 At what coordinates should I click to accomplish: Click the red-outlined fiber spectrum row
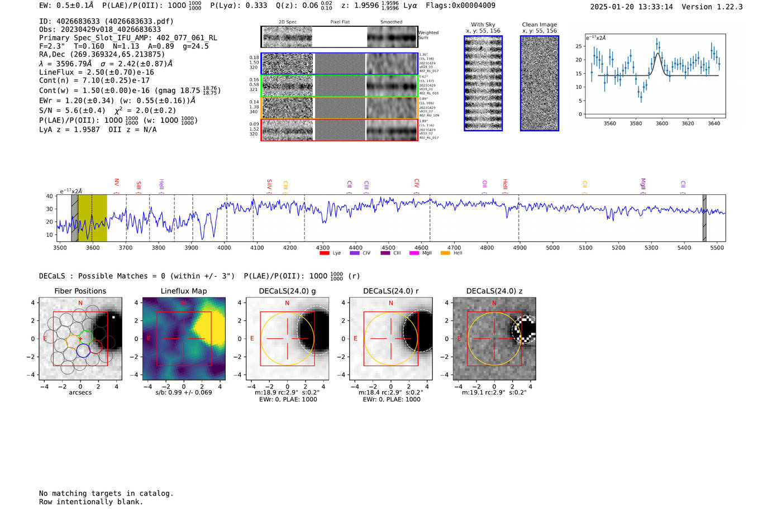pos(339,130)
